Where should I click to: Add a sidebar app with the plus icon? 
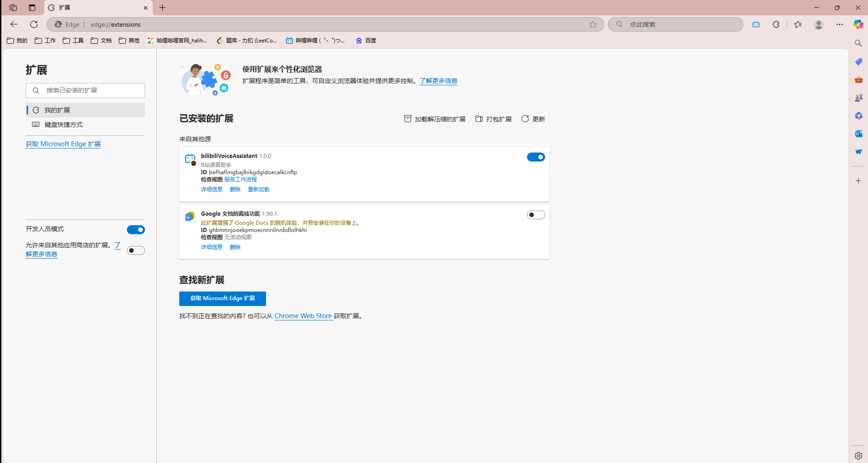[x=859, y=181]
